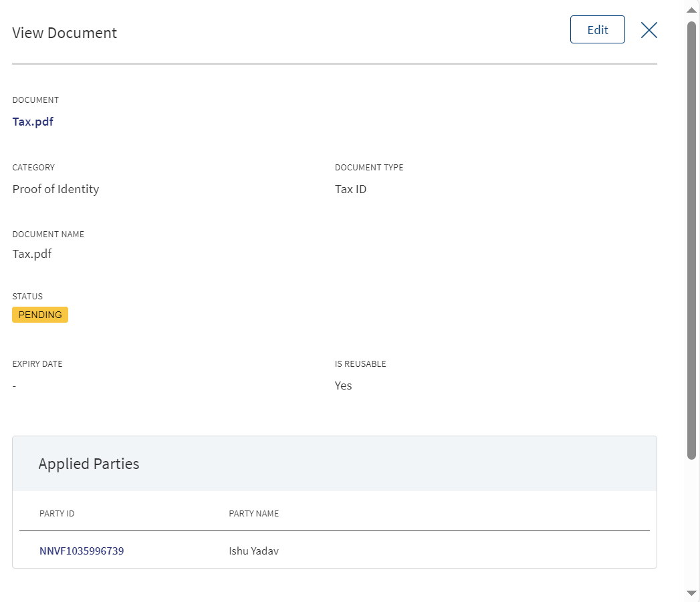Open party ID NNVF1035996739 link
The image size is (700, 602).
tap(82, 551)
